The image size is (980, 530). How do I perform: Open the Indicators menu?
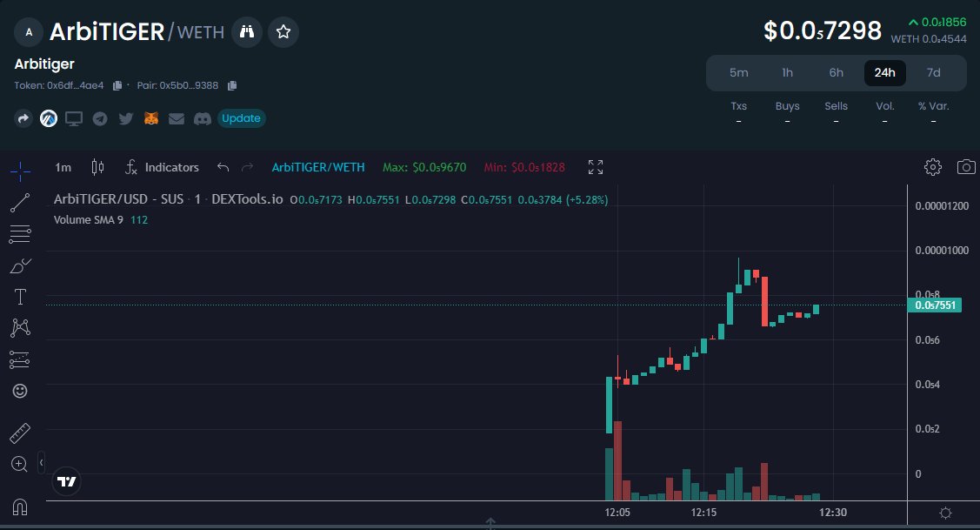point(162,167)
